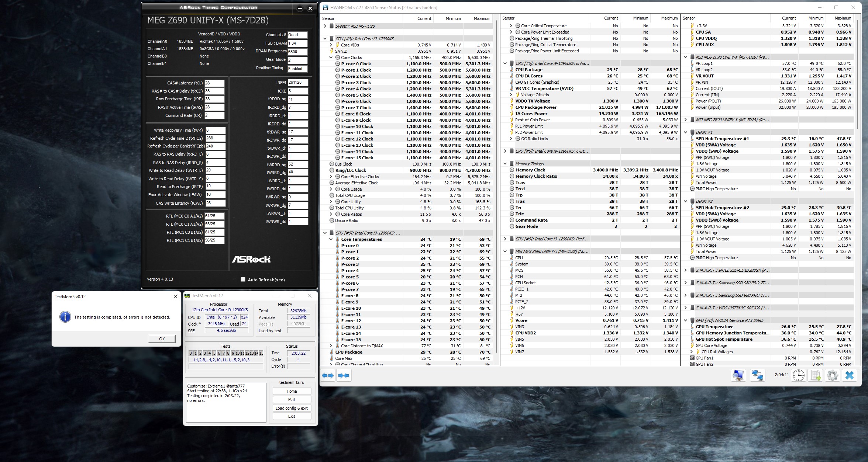Screen dimensions: 868x462
Task: Reset sensor timer clock icon
Action: coord(799,375)
